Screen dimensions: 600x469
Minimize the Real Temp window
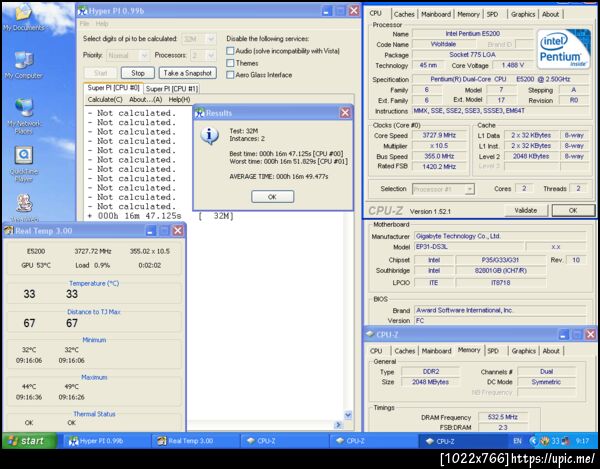151,230
